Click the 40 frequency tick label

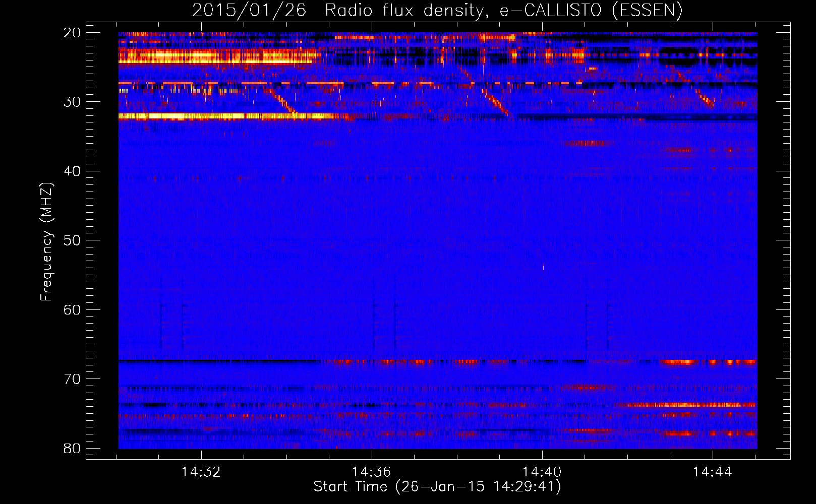click(72, 171)
